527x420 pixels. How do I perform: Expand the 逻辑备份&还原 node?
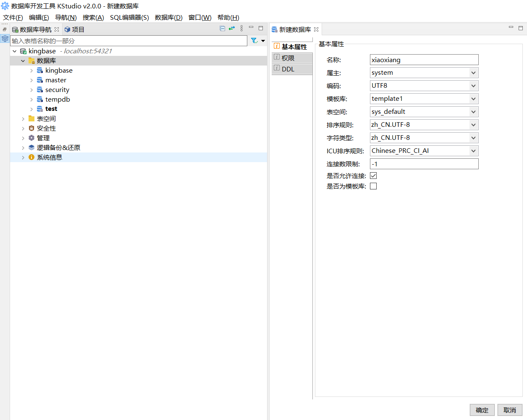click(23, 148)
